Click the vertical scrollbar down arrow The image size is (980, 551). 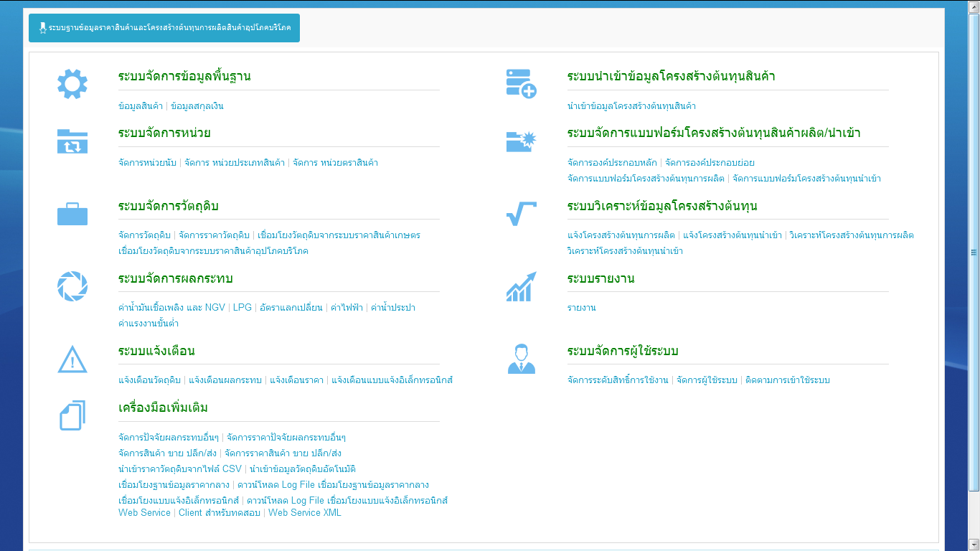[x=974, y=545]
